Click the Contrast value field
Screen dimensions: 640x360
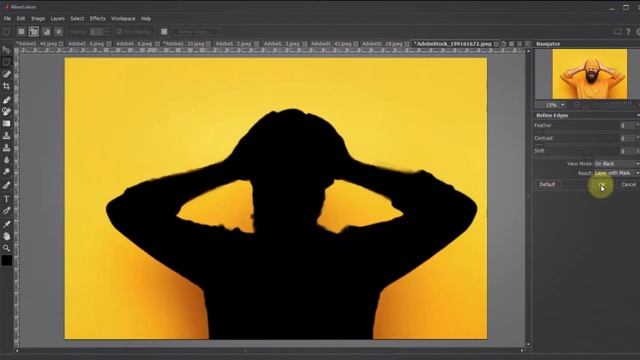pos(627,138)
